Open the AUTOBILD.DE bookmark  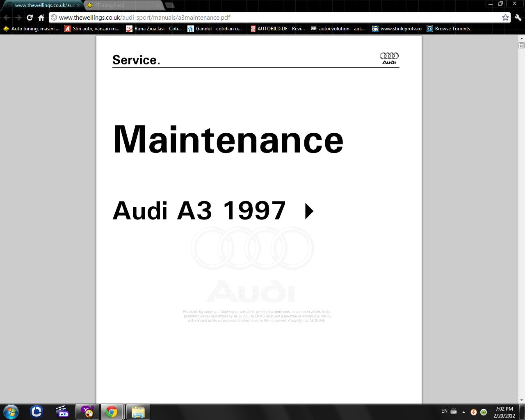(277, 29)
